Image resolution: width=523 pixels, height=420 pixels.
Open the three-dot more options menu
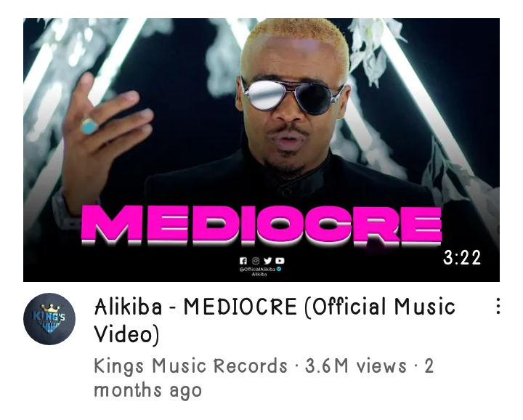tap(498, 306)
